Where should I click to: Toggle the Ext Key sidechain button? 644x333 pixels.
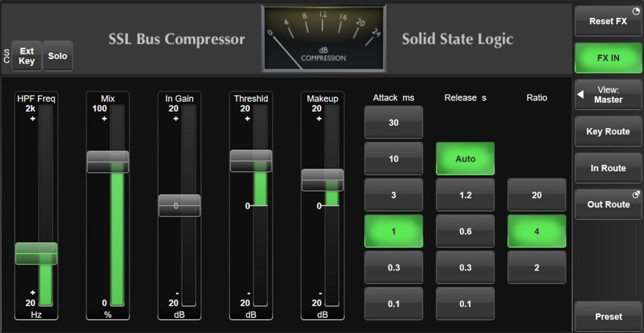click(27, 56)
